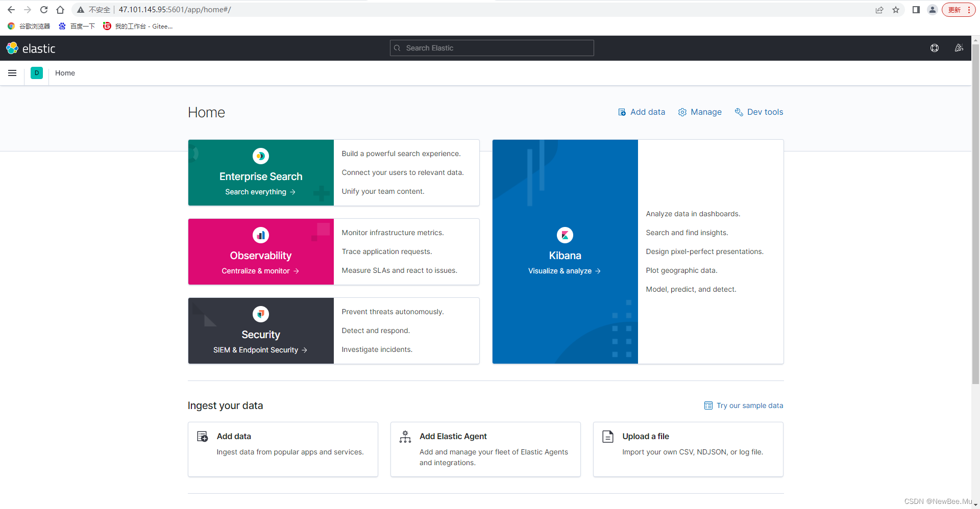The image size is (980, 509).
Task: Click 'Unify your team content.' text
Action: coord(383,191)
